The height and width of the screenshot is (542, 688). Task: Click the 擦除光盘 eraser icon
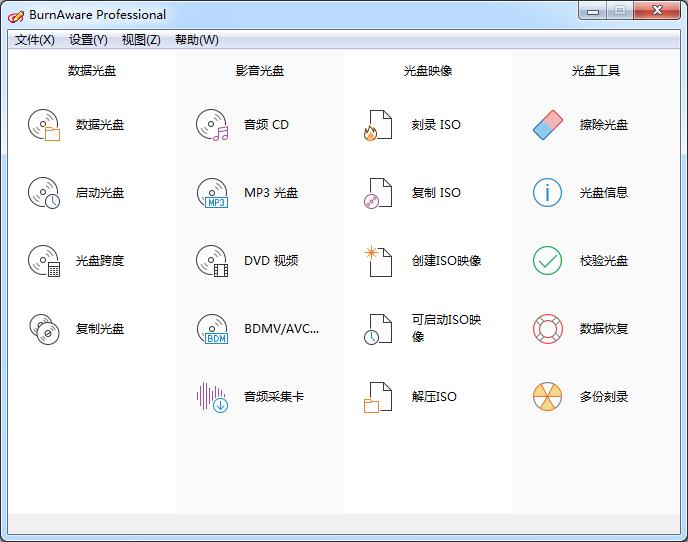(x=547, y=125)
